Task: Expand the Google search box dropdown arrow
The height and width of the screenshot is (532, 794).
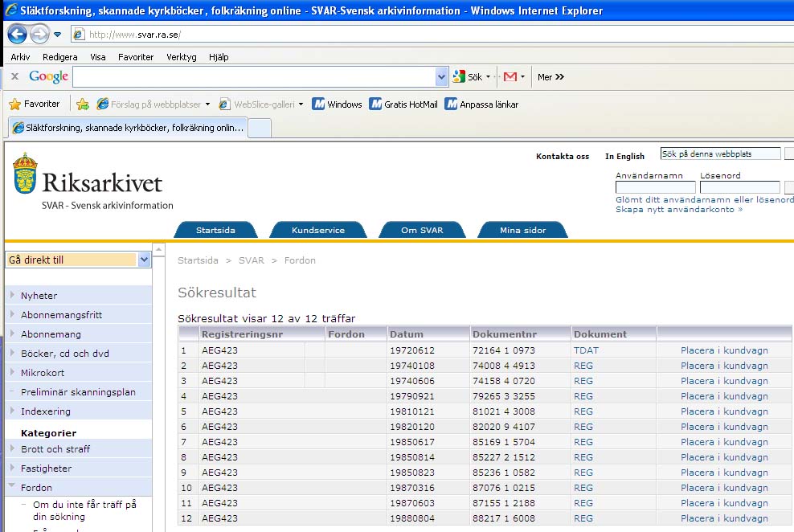Action: [441, 77]
